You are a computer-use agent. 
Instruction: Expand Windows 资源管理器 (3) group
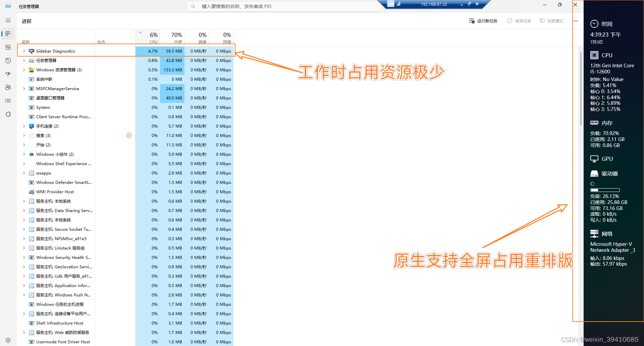(x=24, y=70)
